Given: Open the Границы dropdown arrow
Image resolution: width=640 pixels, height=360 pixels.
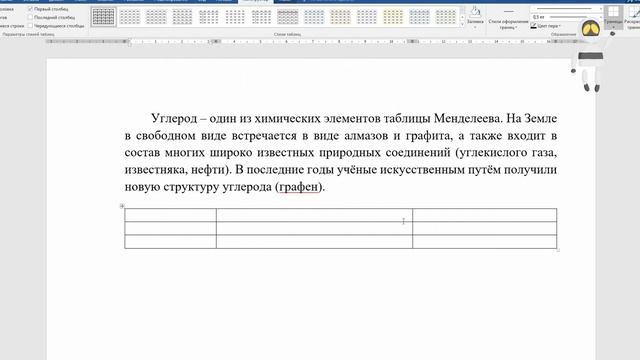Looking at the screenshot, I should pyautogui.click(x=613, y=27).
